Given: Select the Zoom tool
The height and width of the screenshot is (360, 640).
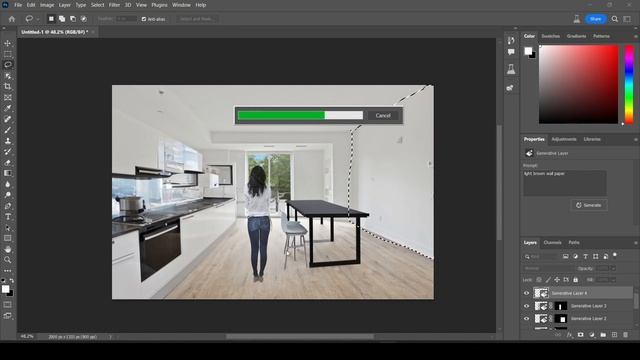Looking at the screenshot, I should 7,260.
